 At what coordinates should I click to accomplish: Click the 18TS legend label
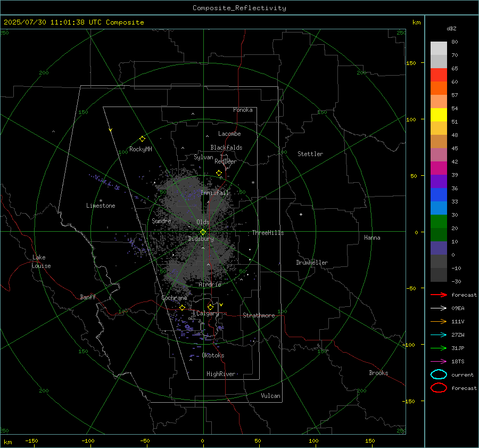click(x=458, y=362)
